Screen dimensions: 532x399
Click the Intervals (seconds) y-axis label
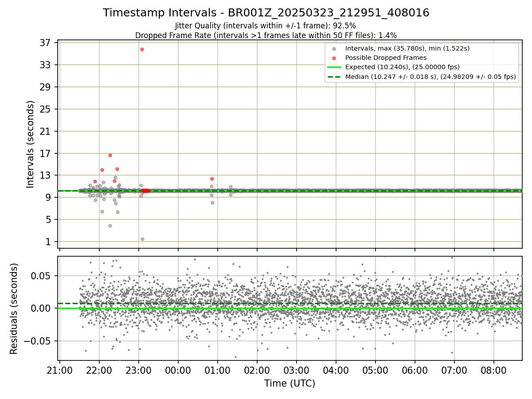pos(30,144)
